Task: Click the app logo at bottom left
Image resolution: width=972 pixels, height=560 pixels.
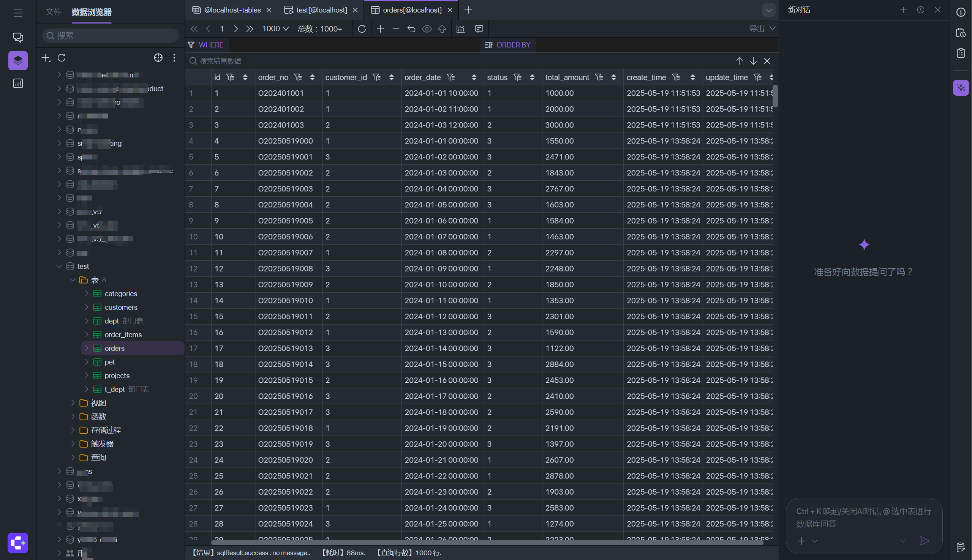Action: point(18,543)
